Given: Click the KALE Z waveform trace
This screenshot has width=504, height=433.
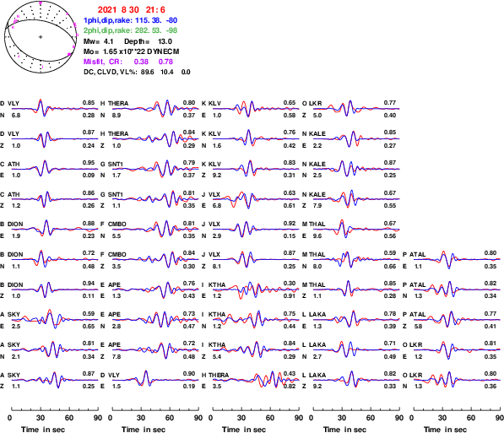Looking at the screenshot, I should 356,198.
